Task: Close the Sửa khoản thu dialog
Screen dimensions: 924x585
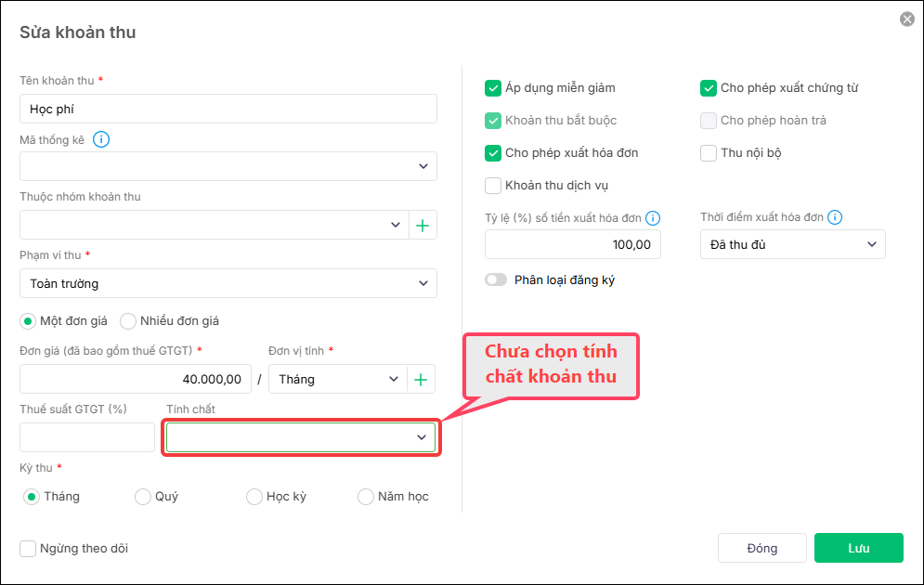Action: pos(907,19)
